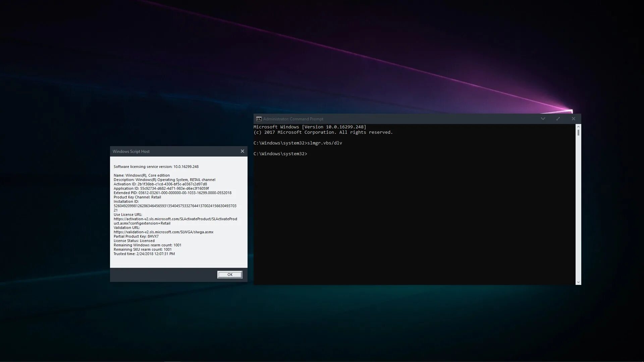Maximize Command Prompt with diagonal arrow icon
The height and width of the screenshot is (362, 644).
pos(558,119)
